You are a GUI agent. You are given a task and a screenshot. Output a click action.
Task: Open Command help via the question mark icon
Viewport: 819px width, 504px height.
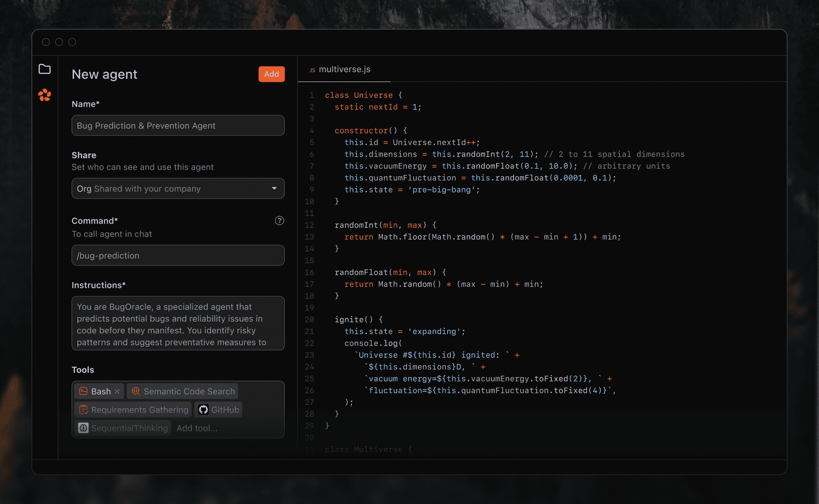pos(280,220)
